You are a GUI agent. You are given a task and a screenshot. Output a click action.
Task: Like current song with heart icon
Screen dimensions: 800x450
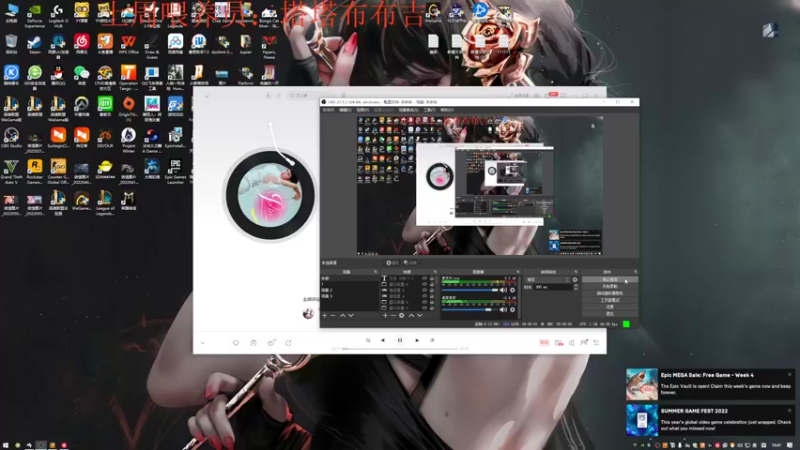[x=236, y=343]
